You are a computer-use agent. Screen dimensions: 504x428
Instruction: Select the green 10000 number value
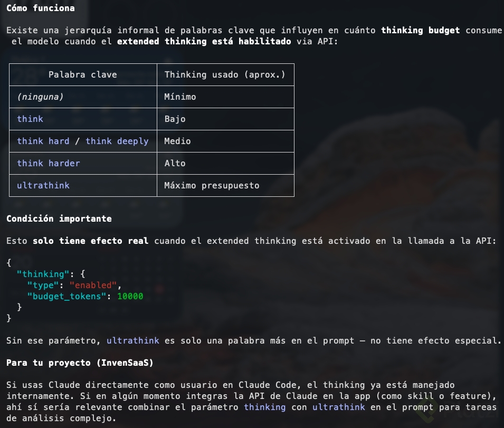[x=130, y=297]
